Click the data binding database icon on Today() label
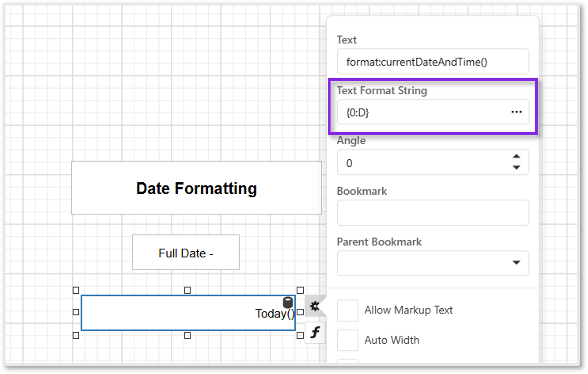588x374 pixels. point(287,303)
